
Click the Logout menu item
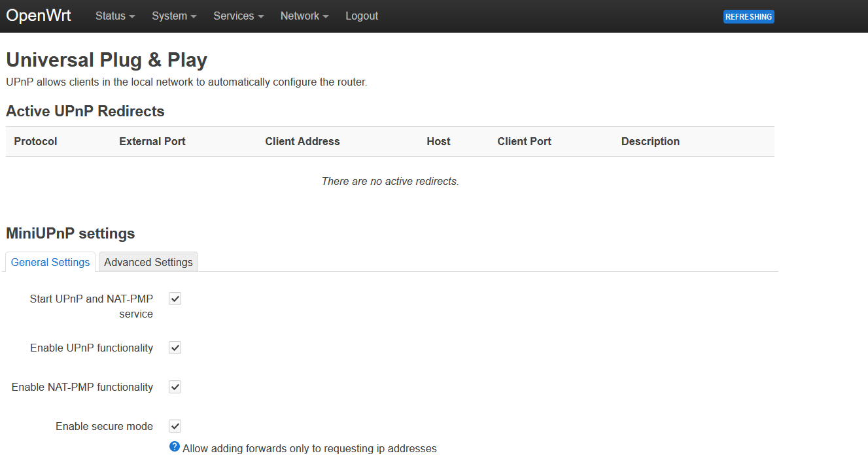(x=361, y=16)
